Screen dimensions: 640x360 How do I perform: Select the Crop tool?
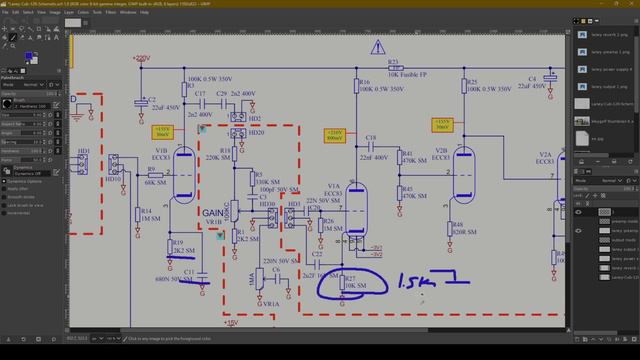[x=39, y=29]
